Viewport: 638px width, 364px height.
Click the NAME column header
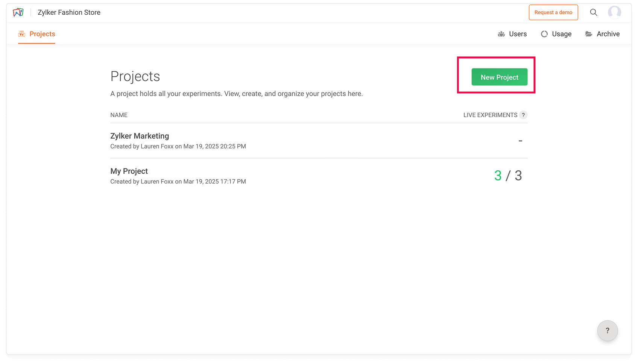[x=119, y=115]
